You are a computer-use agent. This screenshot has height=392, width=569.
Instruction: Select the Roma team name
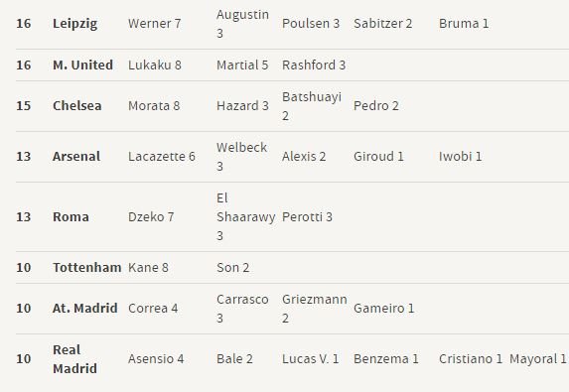[71, 217]
